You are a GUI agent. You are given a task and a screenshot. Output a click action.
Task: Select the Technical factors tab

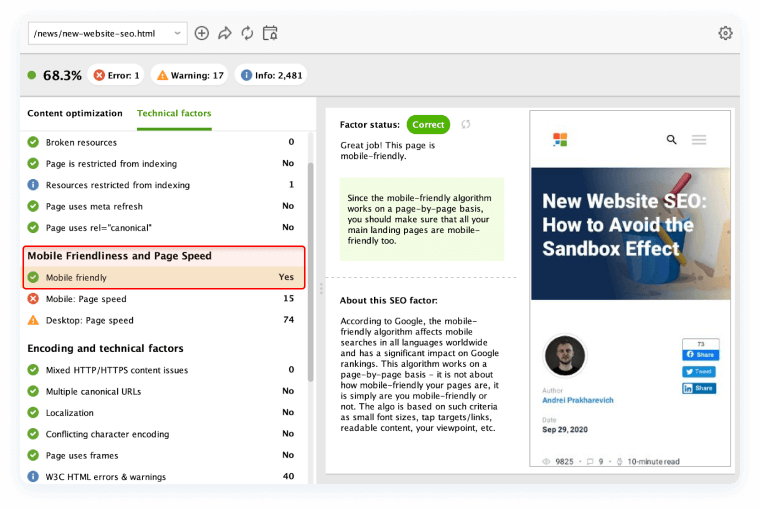click(x=174, y=113)
